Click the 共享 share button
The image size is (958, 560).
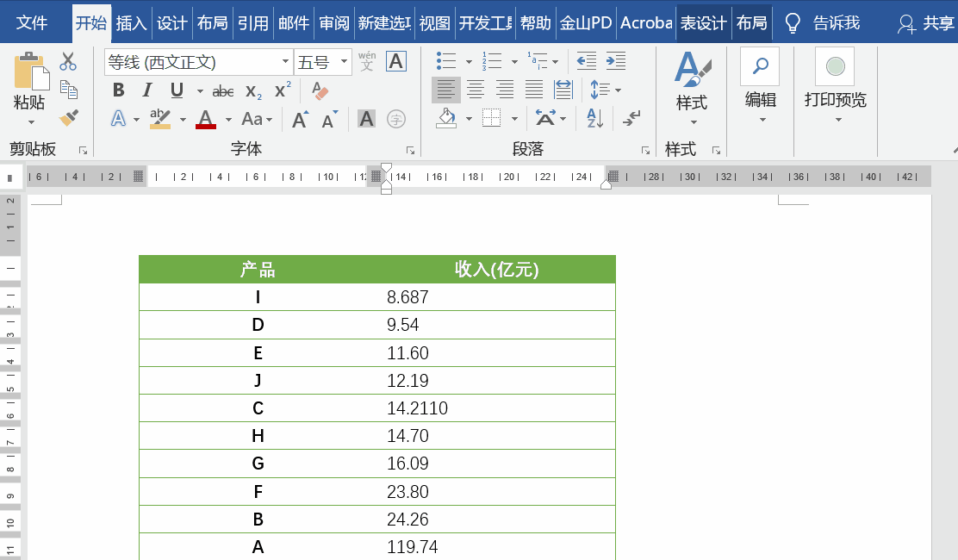pos(927,23)
